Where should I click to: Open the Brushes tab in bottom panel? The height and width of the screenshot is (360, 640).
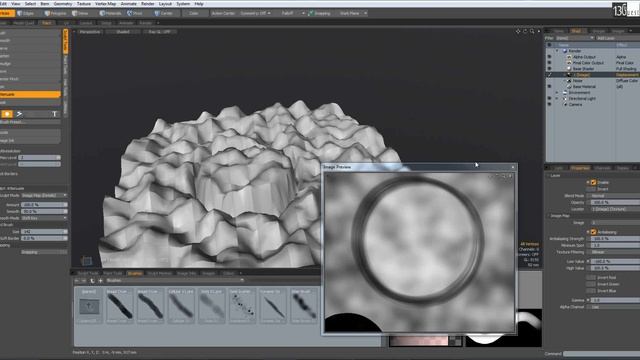click(135, 273)
